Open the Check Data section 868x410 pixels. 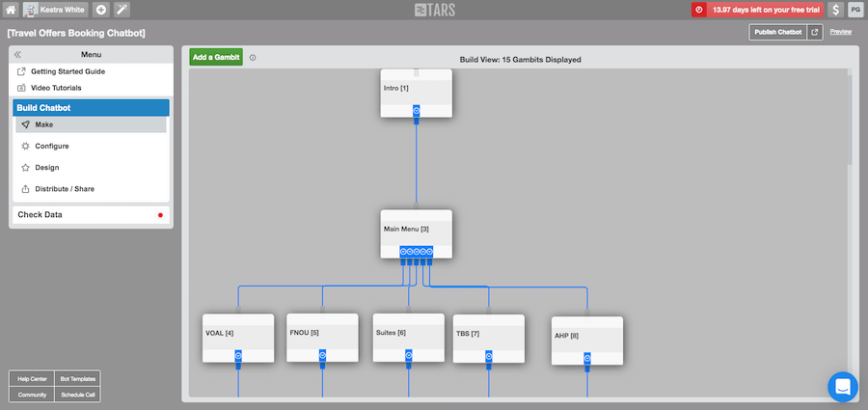[91, 215]
